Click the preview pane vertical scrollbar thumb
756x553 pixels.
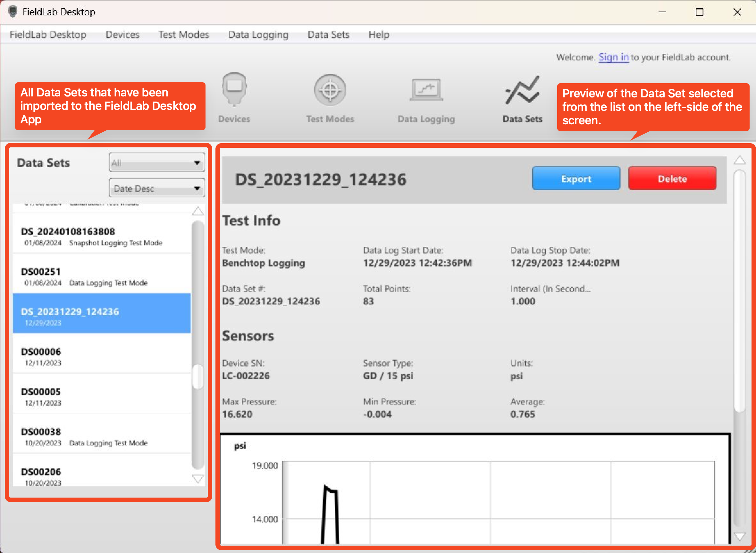click(x=740, y=291)
